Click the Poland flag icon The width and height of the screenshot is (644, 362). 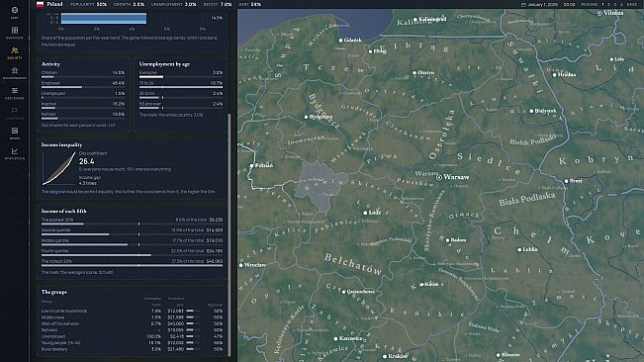click(40, 4)
